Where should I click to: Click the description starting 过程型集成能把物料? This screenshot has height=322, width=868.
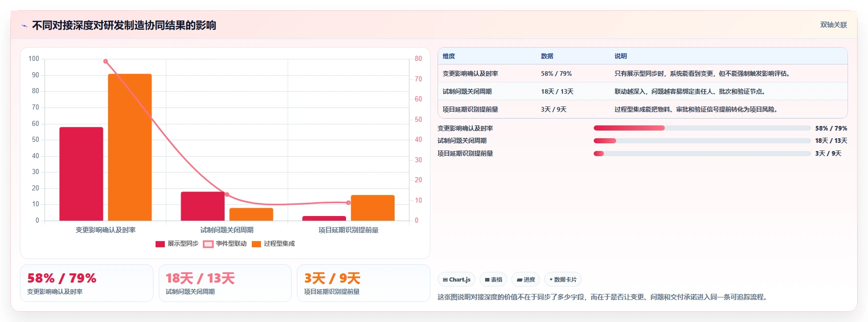[698, 110]
